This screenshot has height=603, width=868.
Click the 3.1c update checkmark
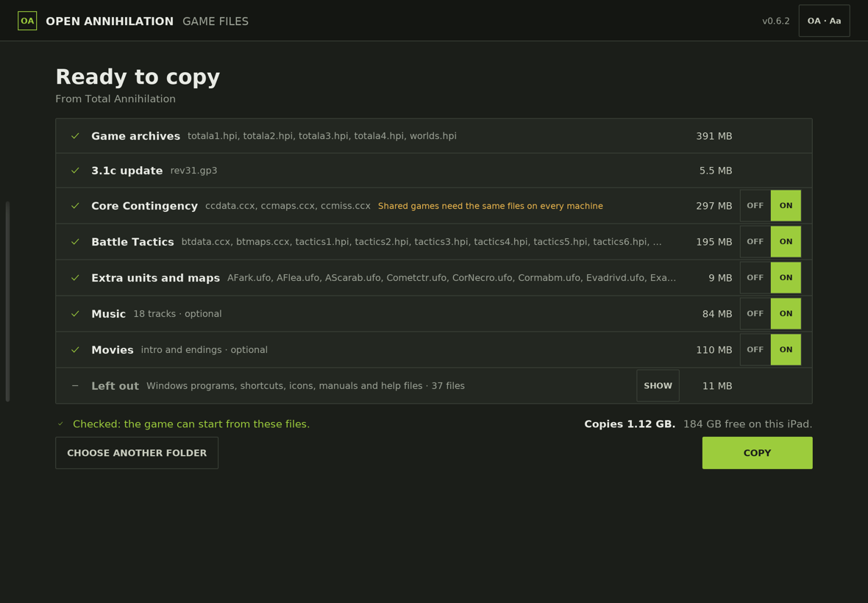click(x=75, y=171)
